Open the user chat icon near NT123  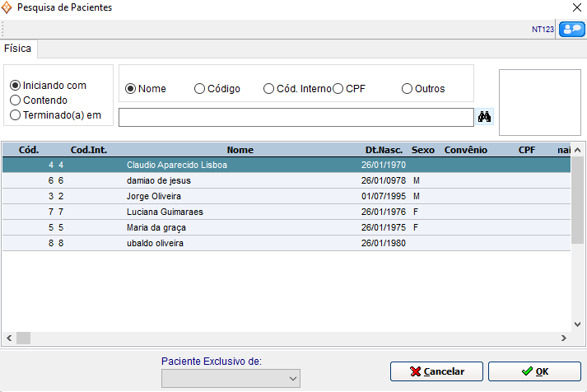point(571,30)
